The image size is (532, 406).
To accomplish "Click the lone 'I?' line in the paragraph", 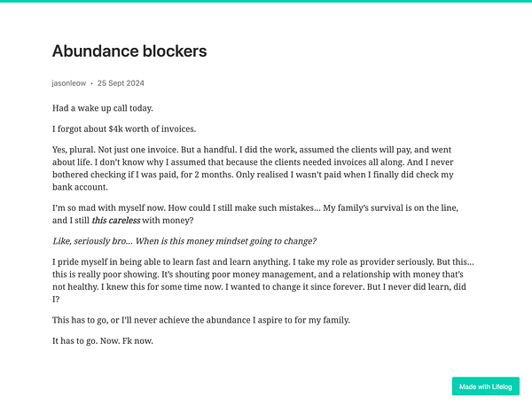I will coord(56,300).
